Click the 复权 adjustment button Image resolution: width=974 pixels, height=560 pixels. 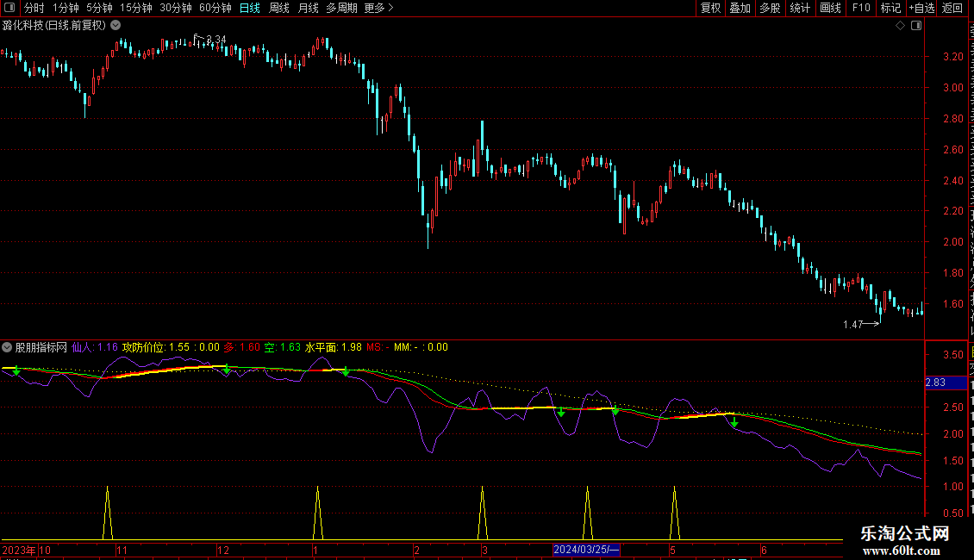tap(710, 8)
